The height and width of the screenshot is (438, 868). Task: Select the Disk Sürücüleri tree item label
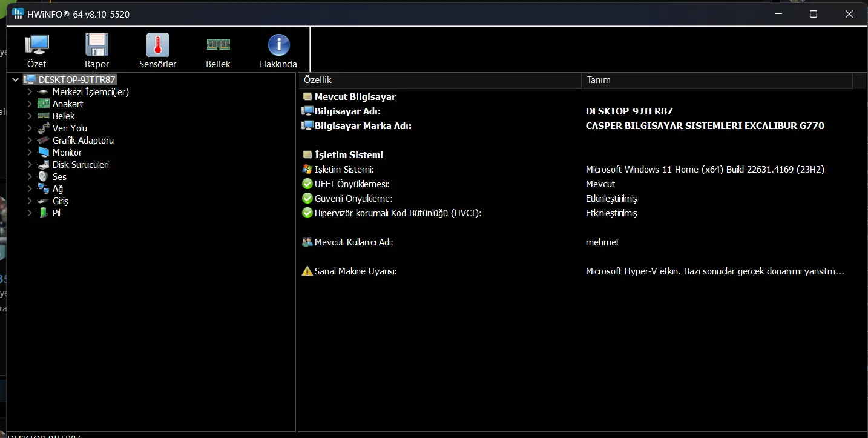click(x=81, y=165)
